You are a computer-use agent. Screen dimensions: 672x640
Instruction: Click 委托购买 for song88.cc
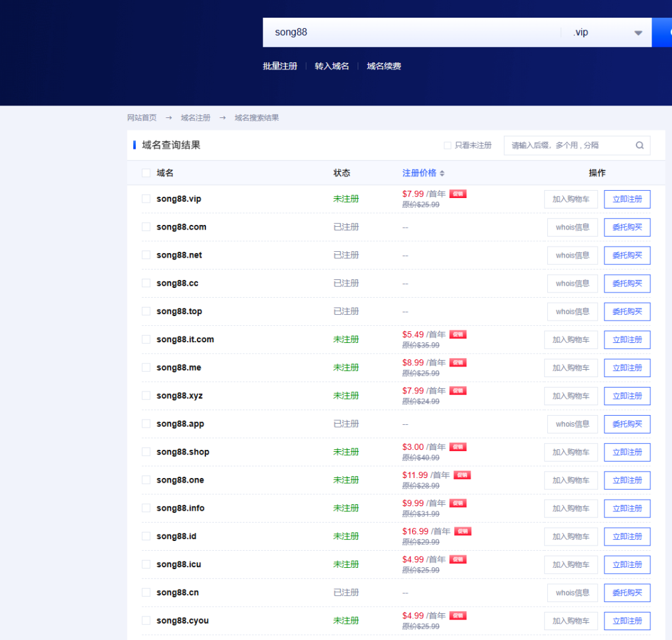[x=627, y=283]
